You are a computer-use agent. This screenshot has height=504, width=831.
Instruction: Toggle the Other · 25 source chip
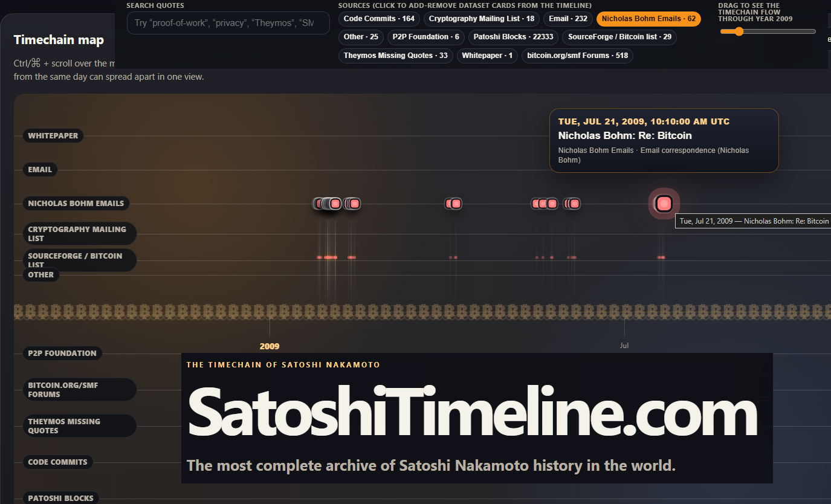pos(361,37)
